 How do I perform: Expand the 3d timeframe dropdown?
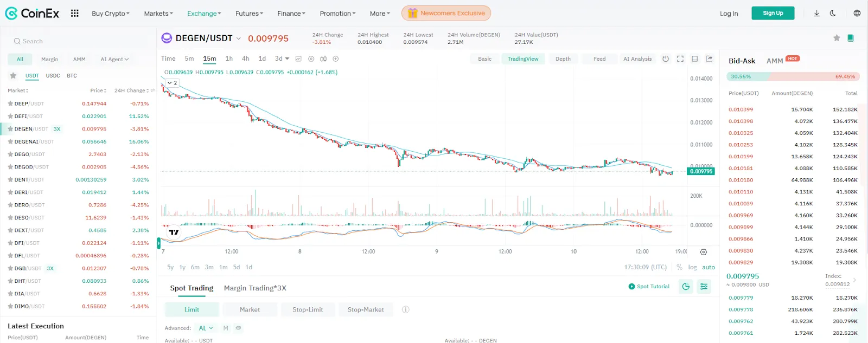(x=282, y=59)
